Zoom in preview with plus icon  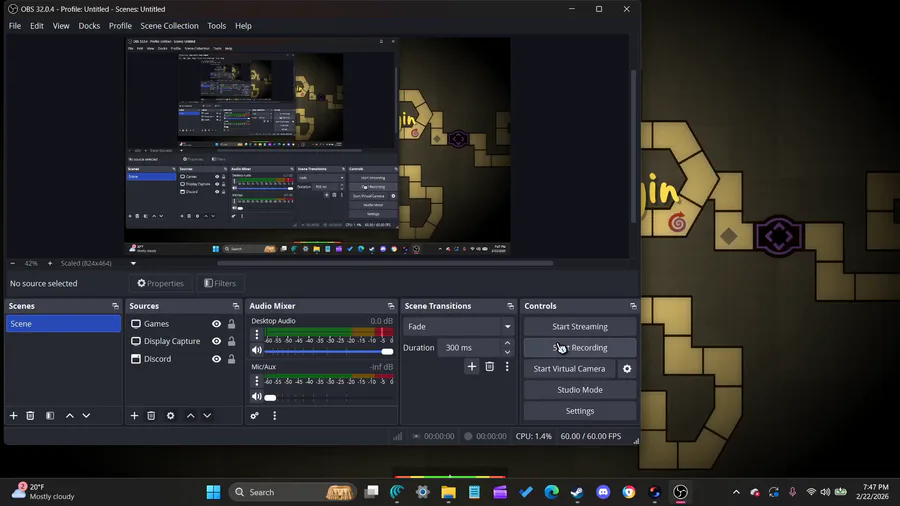pyautogui.click(x=50, y=263)
